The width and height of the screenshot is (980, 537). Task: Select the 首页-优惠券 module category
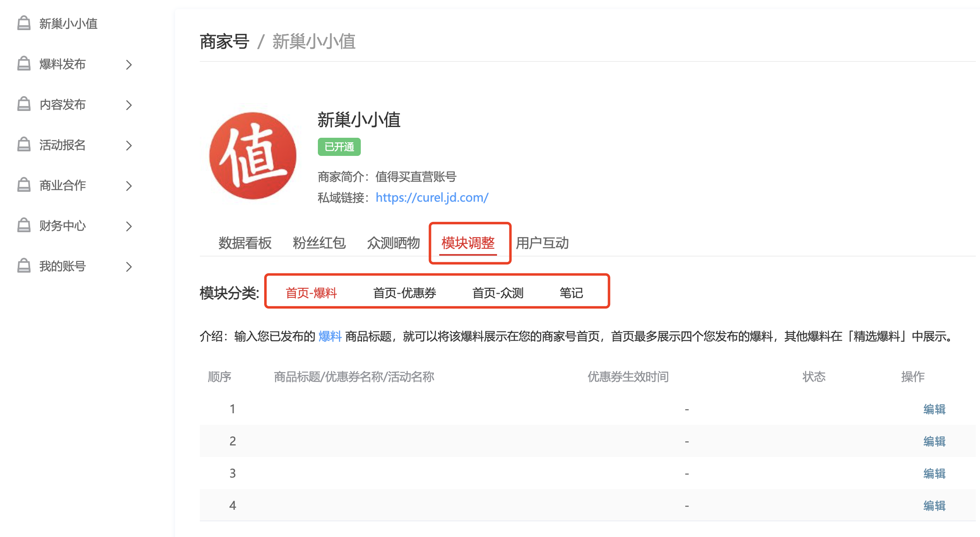coord(405,293)
